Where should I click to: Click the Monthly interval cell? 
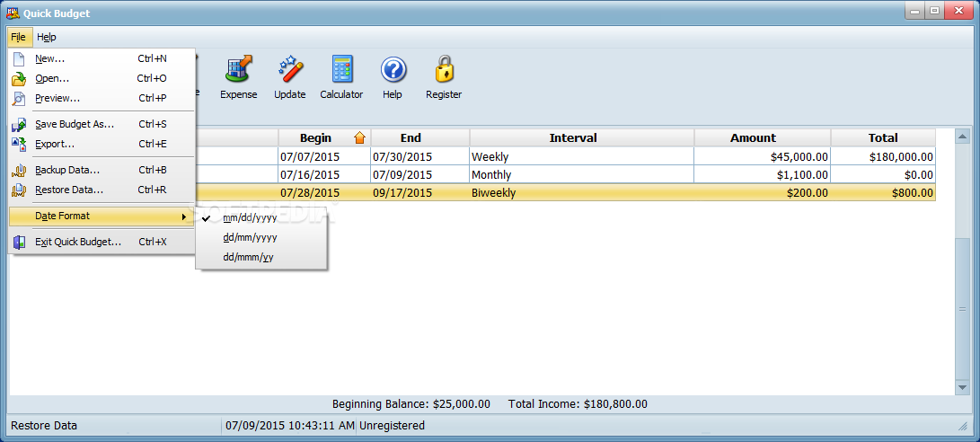(582, 175)
